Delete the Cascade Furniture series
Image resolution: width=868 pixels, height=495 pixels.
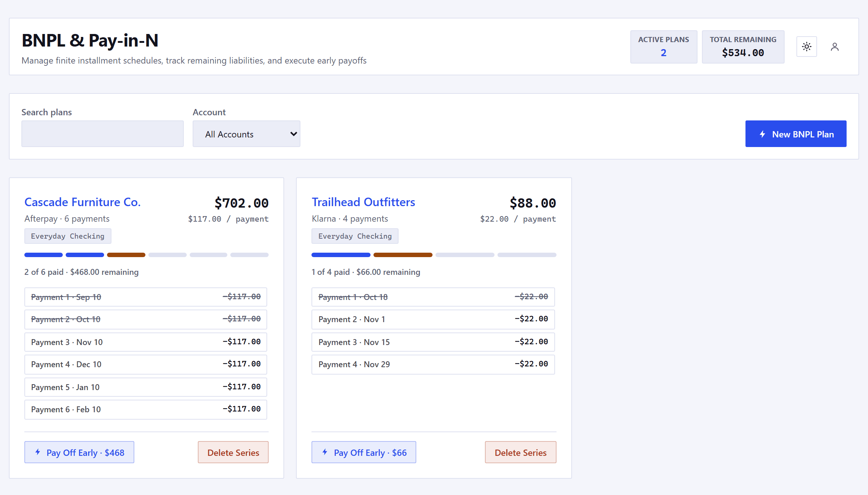coord(233,452)
